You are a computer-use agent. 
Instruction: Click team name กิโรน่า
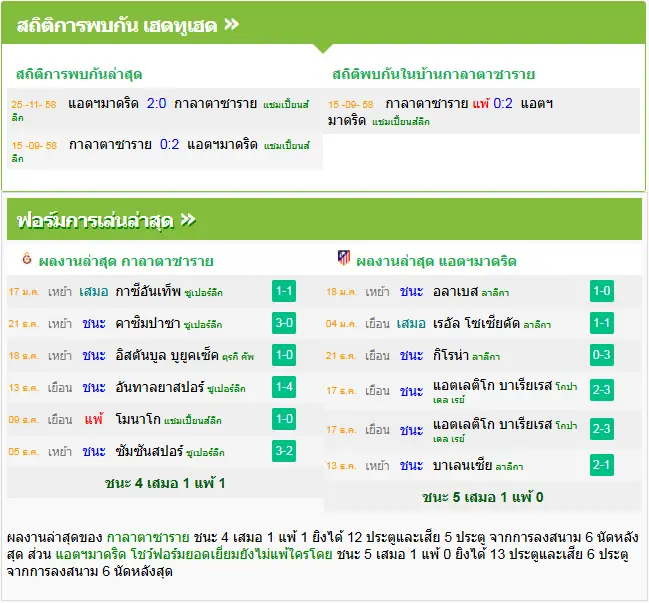[x=451, y=356]
